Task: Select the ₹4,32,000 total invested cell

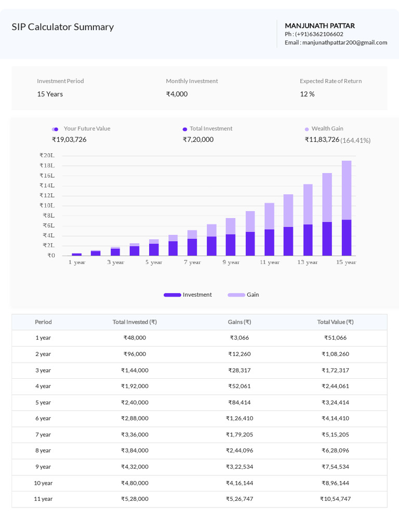Action: click(135, 467)
